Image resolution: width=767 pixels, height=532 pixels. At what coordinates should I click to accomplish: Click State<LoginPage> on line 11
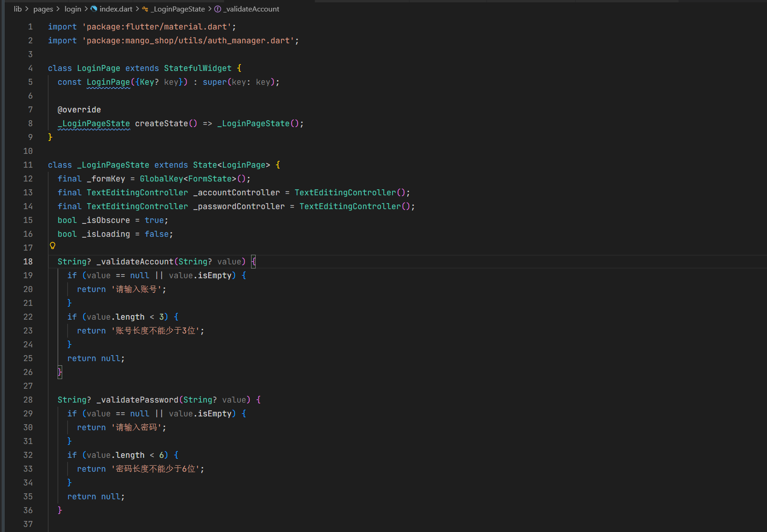pos(232,165)
